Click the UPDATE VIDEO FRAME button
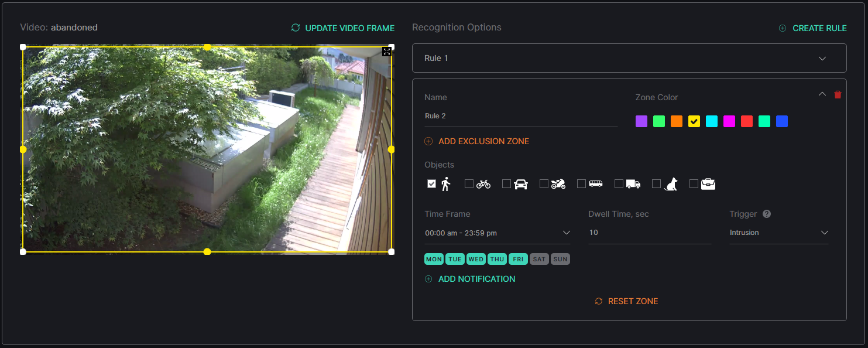 click(343, 28)
